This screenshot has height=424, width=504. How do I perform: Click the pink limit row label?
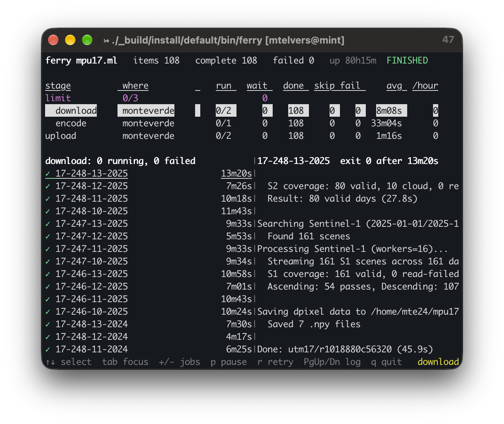click(58, 98)
